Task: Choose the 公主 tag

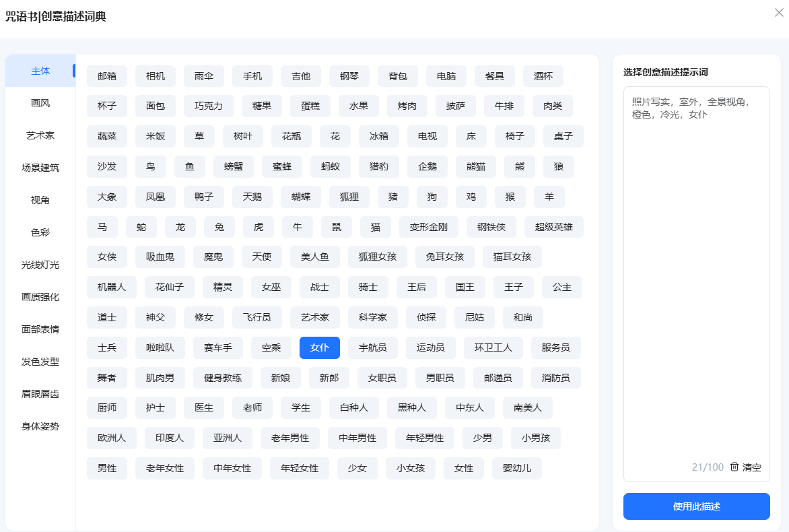Action: click(x=562, y=287)
